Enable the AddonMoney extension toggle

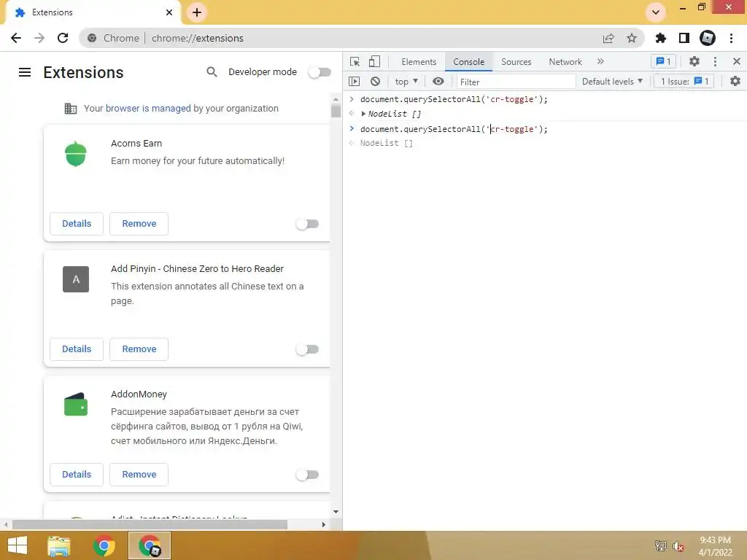(307, 475)
